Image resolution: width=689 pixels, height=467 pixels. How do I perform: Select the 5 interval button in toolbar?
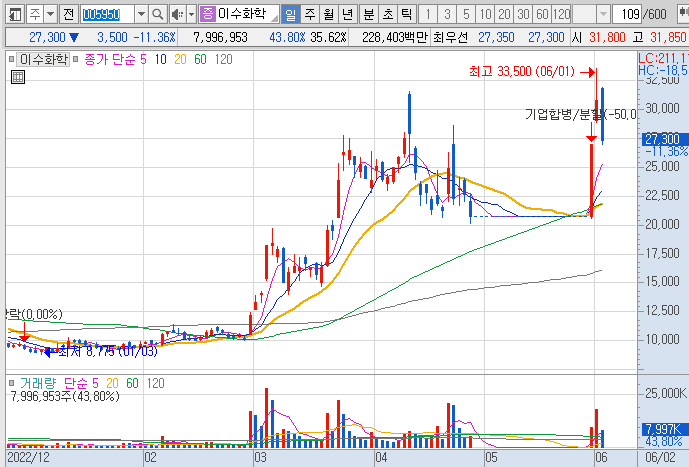(466, 14)
